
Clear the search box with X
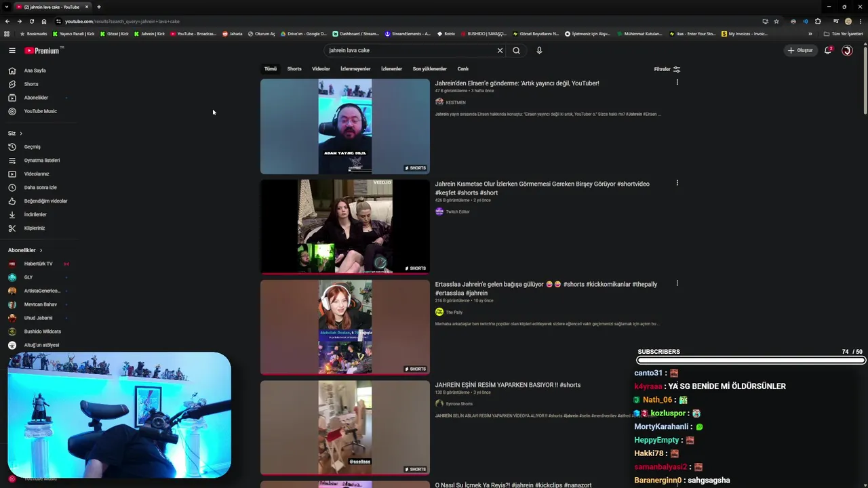[x=500, y=50]
